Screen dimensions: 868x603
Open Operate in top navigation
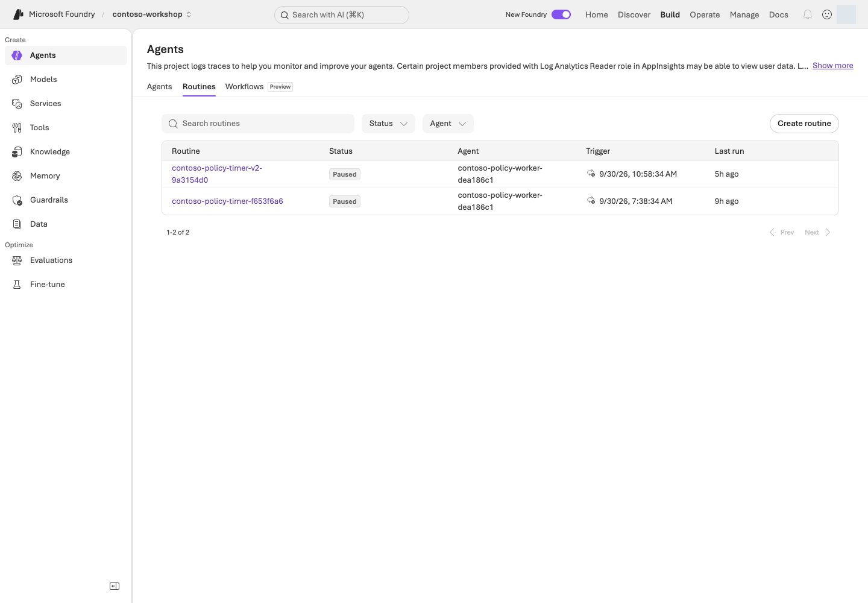coord(705,14)
